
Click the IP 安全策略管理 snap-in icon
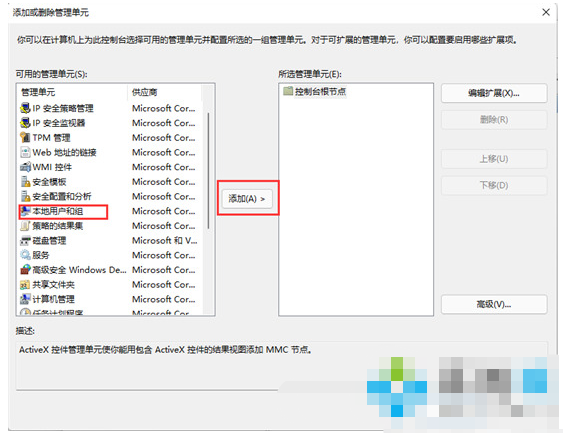(25, 108)
